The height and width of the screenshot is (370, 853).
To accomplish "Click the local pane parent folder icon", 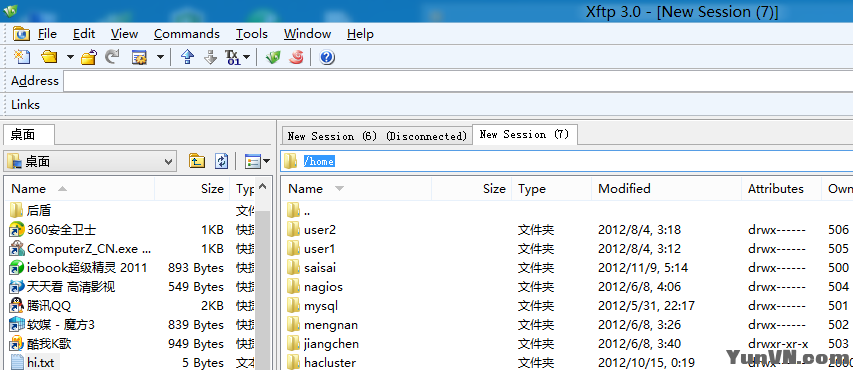I will tap(197, 161).
